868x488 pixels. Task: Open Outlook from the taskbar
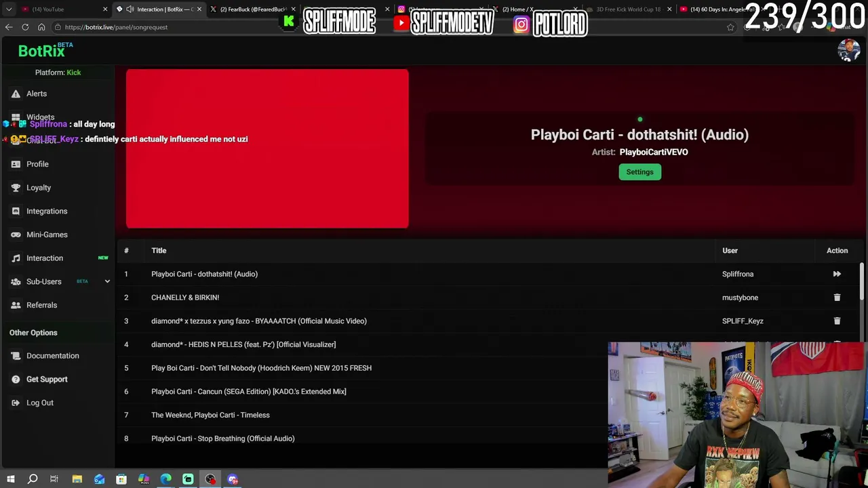[100, 479]
